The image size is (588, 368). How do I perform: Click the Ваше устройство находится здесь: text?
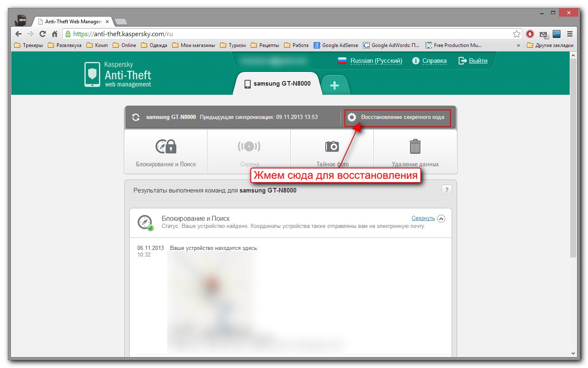pos(214,248)
